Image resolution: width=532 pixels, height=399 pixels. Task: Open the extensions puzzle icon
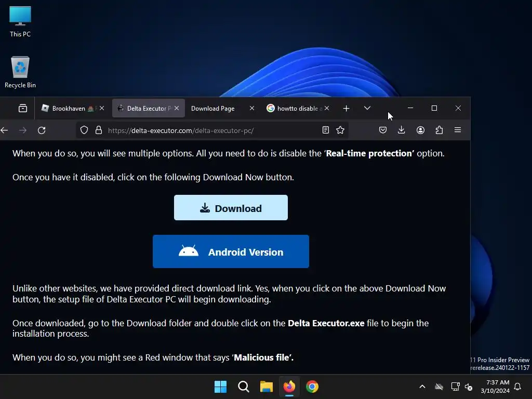tap(439, 130)
